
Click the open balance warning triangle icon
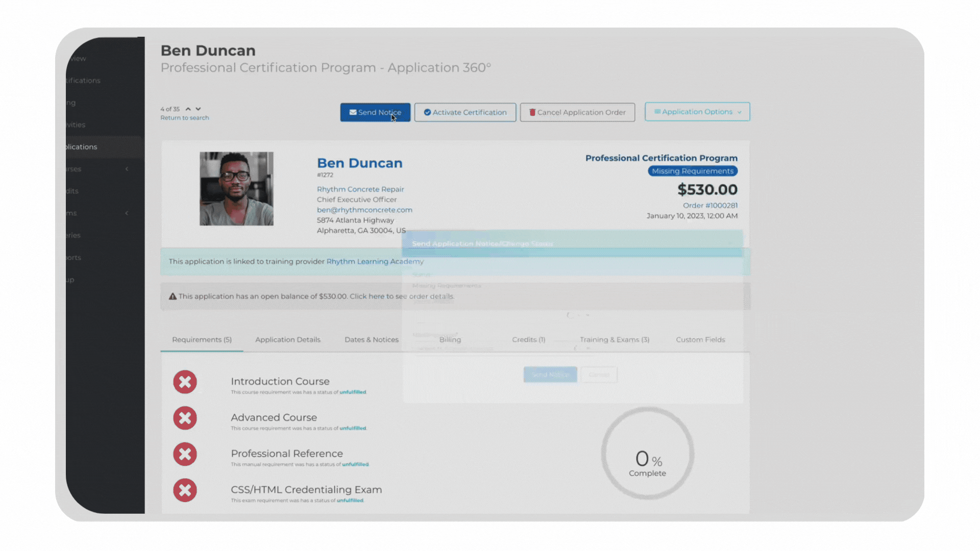pyautogui.click(x=173, y=296)
